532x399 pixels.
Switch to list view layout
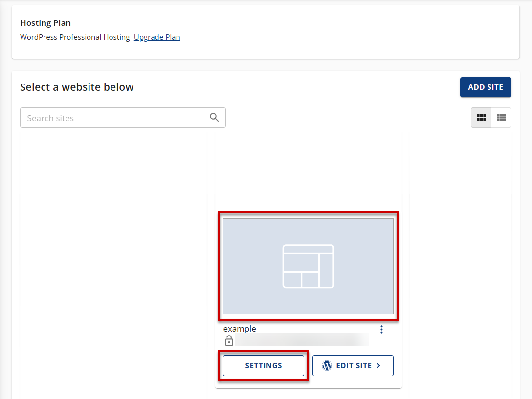501,118
